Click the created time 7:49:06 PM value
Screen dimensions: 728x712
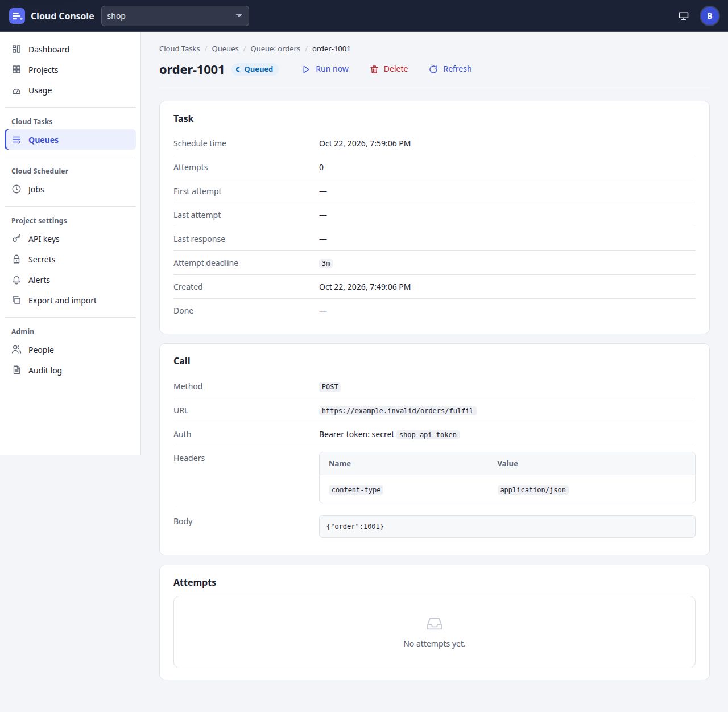click(x=365, y=287)
